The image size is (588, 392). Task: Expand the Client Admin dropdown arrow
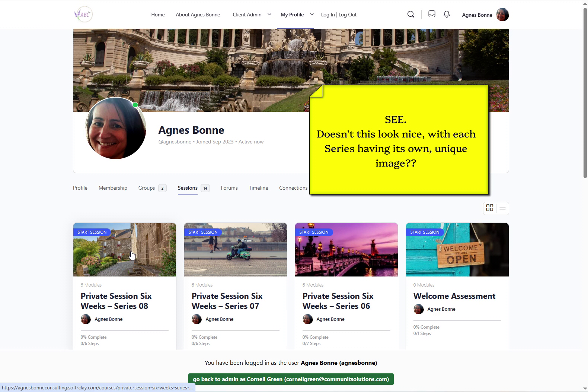[269, 15]
